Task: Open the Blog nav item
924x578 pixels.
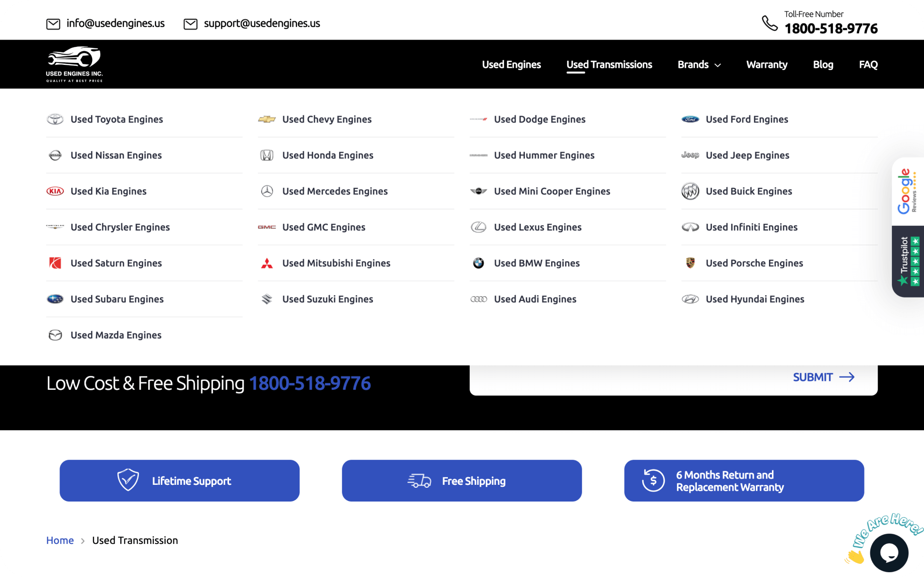Action: pos(823,64)
